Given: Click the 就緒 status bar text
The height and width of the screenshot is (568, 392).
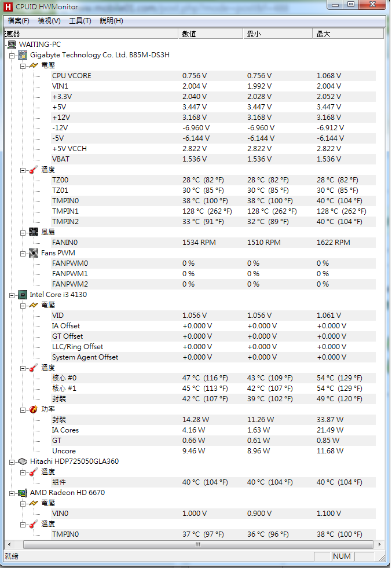Looking at the screenshot, I should point(12,556).
